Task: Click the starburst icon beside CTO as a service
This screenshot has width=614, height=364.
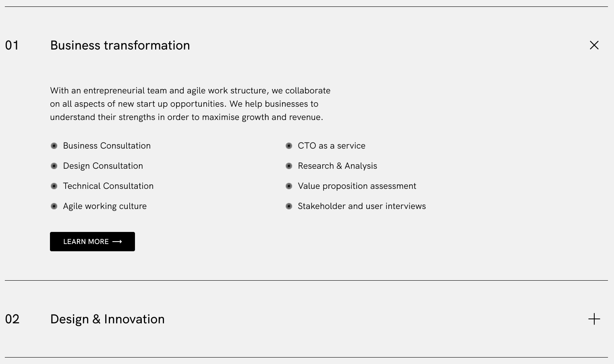Action: [289, 146]
